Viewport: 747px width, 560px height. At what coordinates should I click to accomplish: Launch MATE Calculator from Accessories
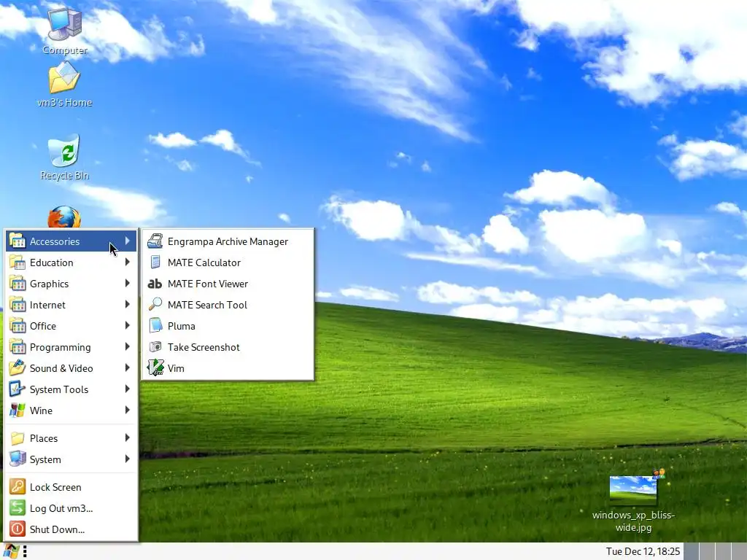pos(228,262)
